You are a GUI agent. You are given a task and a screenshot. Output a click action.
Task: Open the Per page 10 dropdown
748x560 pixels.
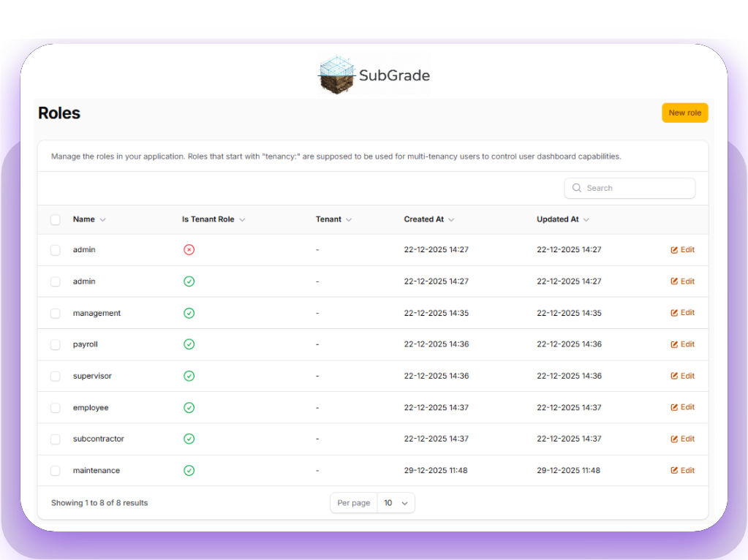(396, 503)
